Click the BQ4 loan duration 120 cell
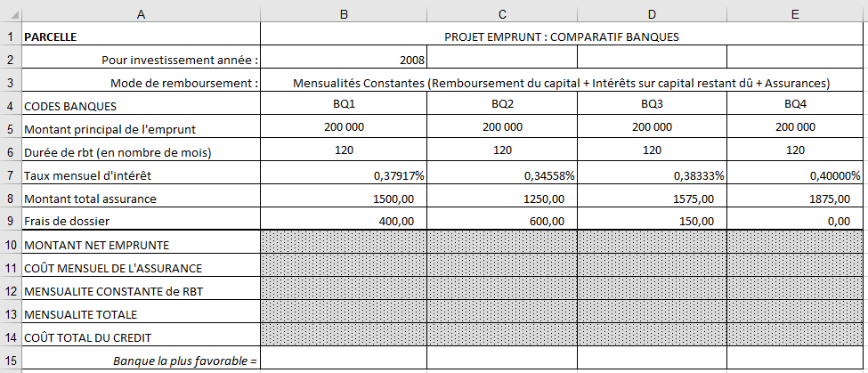This screenshot has height=373, width=868. click(794, 151)
